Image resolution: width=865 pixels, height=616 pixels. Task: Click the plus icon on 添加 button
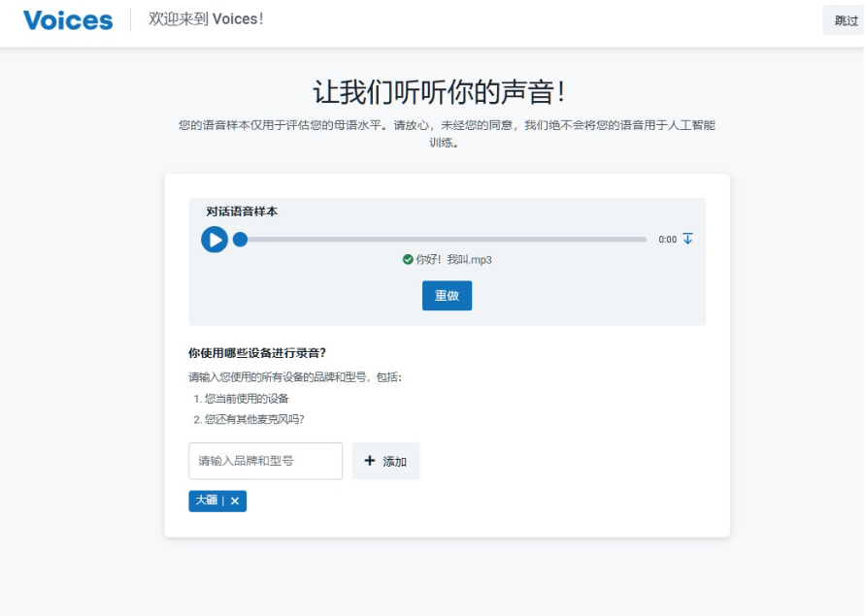tap(370, 461)
